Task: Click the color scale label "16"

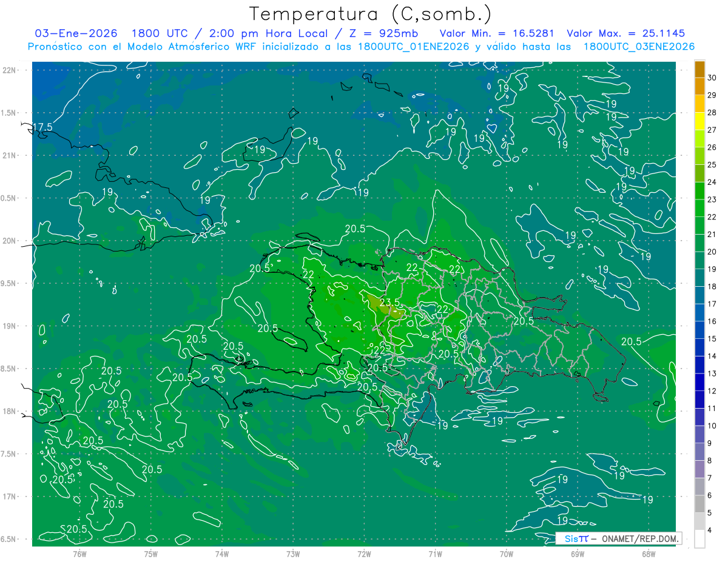Action: pyautogui.click(x=712, y=321)
